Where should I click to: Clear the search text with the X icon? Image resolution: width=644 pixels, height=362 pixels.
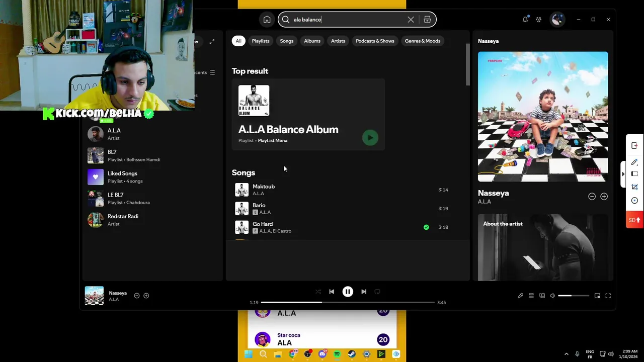tap(411, 20)
